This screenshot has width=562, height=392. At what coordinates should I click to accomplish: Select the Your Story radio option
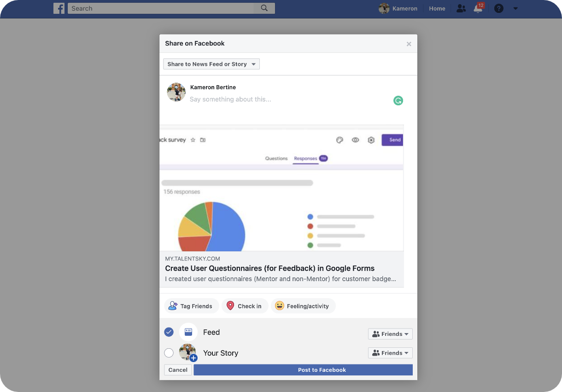pyautogui.click(x=169, y=353)
